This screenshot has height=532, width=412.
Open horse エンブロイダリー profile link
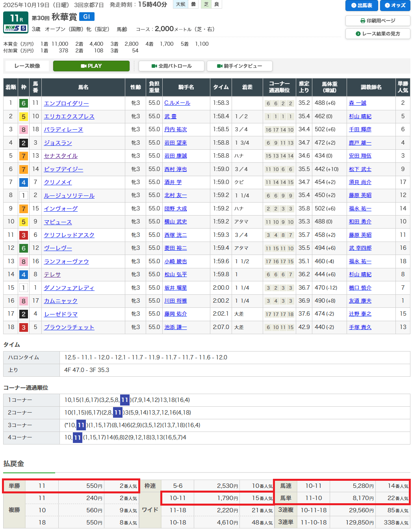point(66,103)
